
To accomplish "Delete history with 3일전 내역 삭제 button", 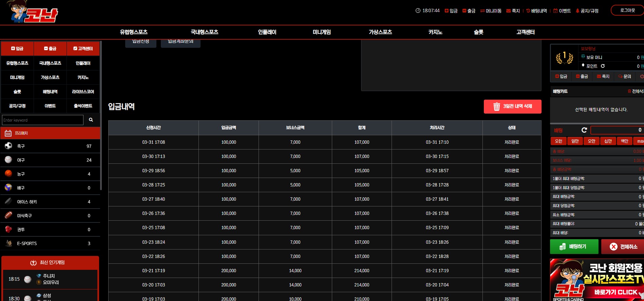I will click(x=512, y=106).
